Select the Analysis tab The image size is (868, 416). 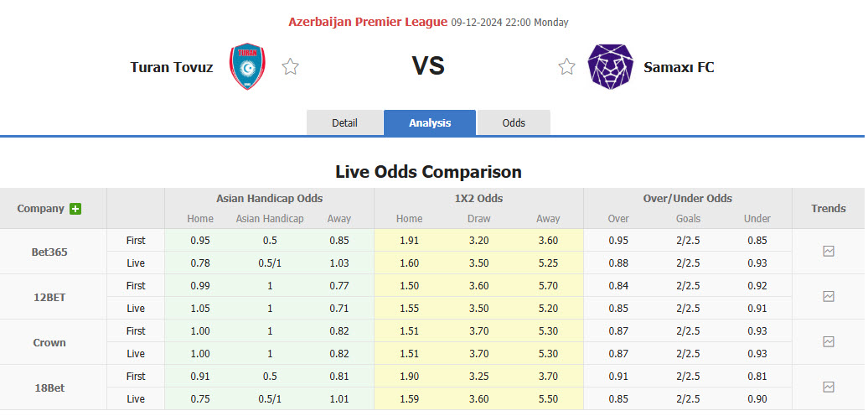(430, 122)
